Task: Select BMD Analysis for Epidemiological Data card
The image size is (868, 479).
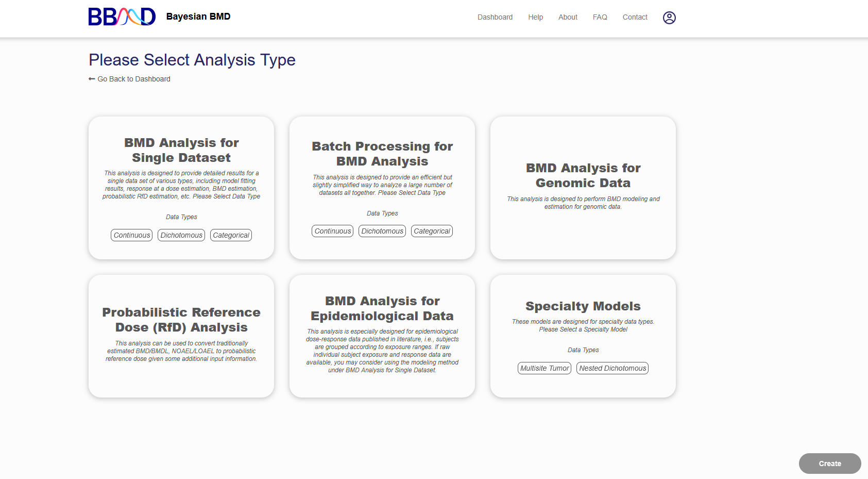Action: pos(382,335)
